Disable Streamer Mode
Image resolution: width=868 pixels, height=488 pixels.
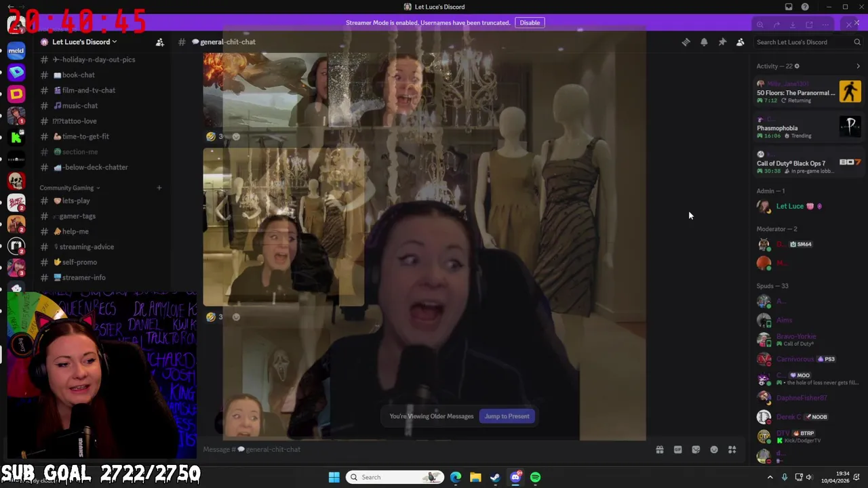point(530,22)
